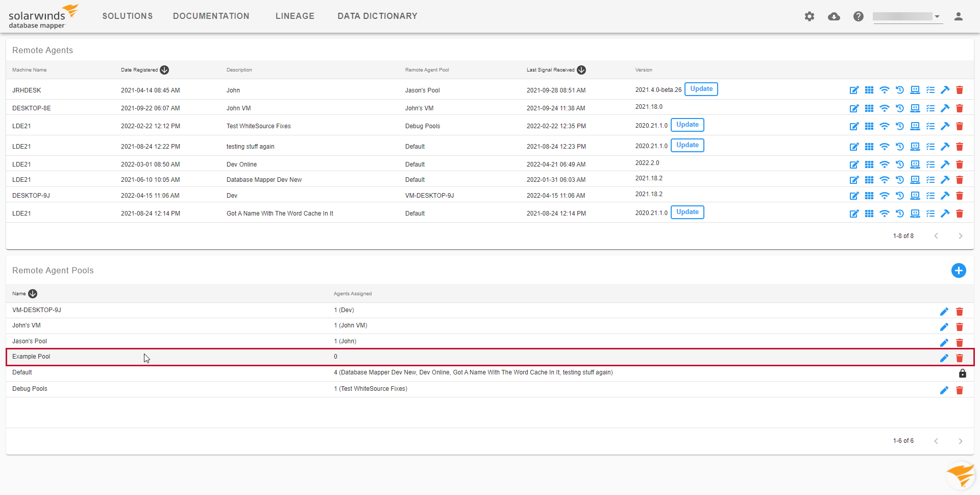
Task: Test connection wifi icon for JRHDESK
Action: tap(885, 90)
